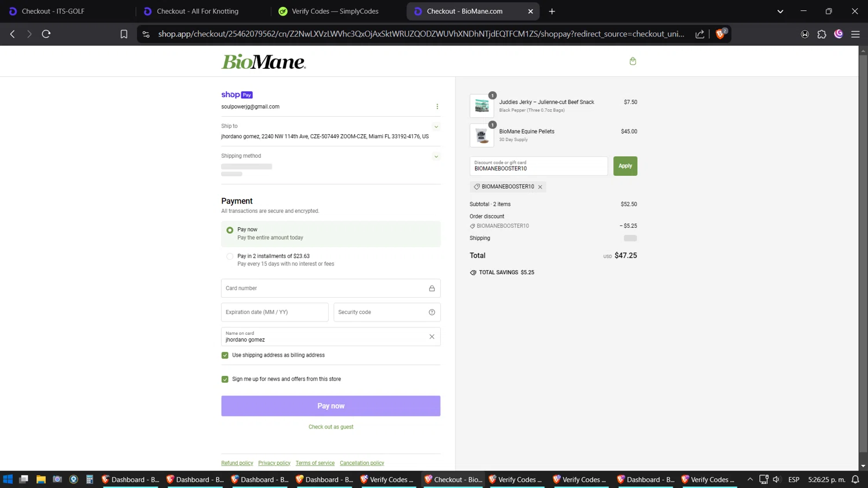Click the card number lock icon
The height and width of the screenshot is (488, 868).
(432, 289)
